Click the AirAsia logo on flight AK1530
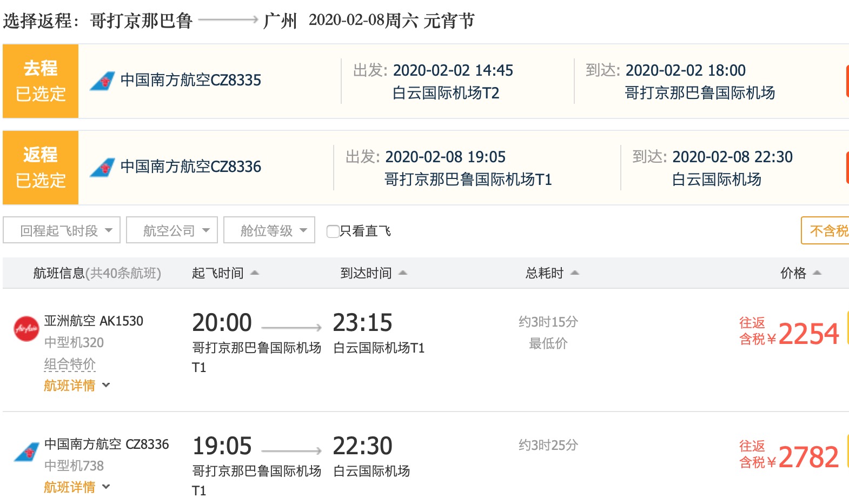Image resolution: width=849 pixels, height=504 pixels. click(26, 329)
